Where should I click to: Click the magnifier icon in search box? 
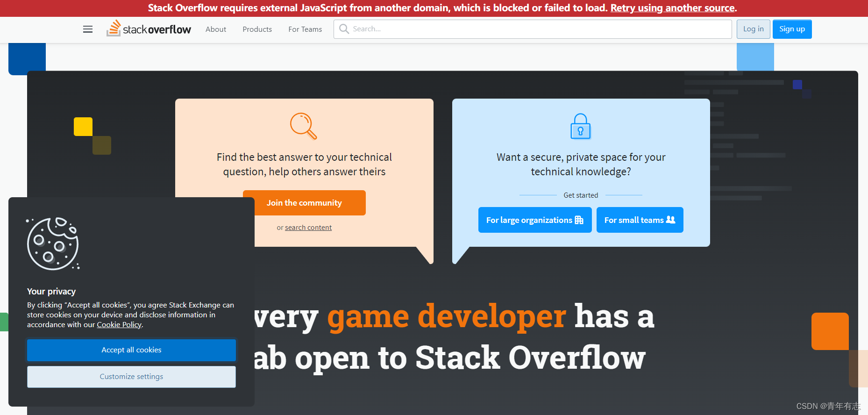click(344, 29)
